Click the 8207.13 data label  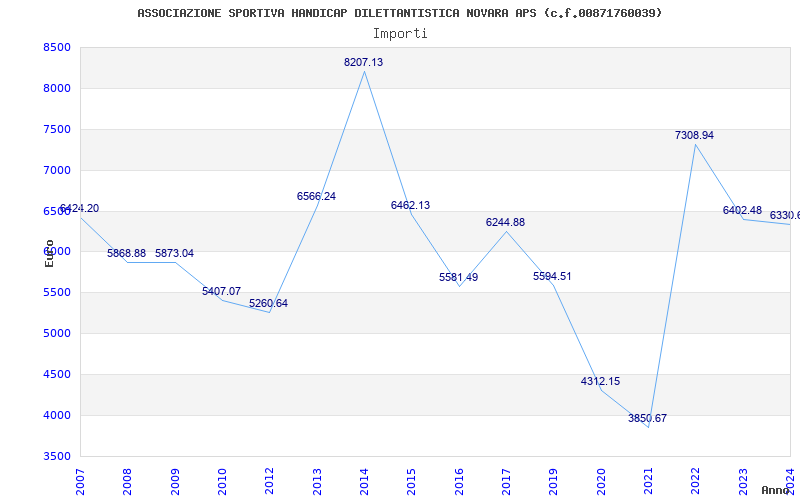pos(363,62)
